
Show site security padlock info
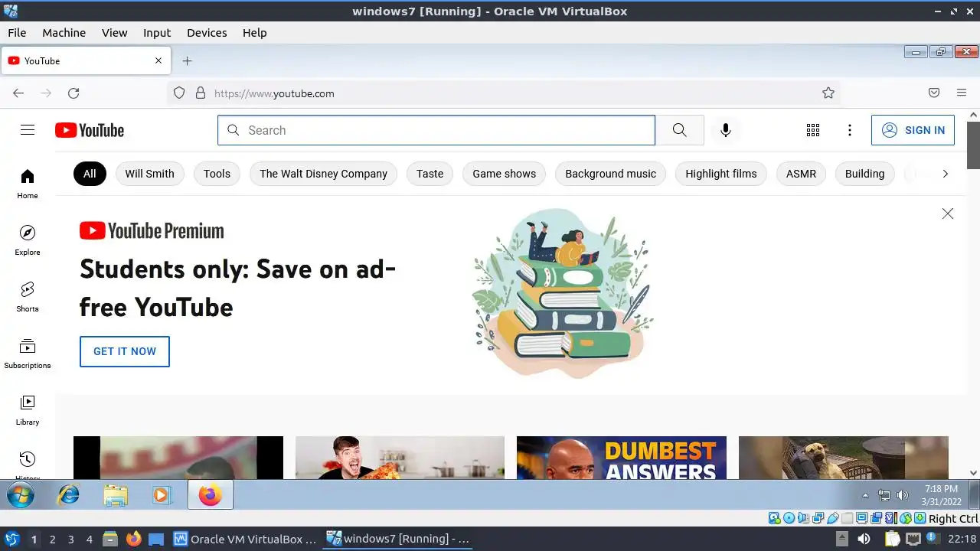tap(201, 93)
